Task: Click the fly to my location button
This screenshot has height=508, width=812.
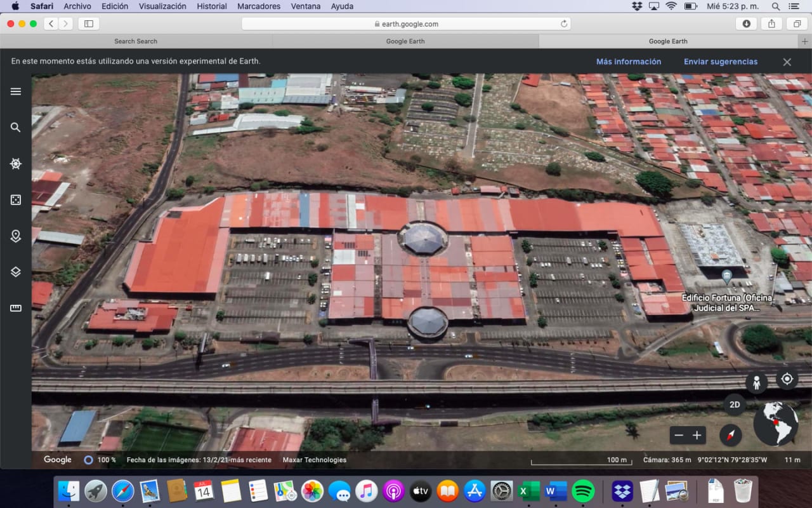Action: (x=787, y=379)
